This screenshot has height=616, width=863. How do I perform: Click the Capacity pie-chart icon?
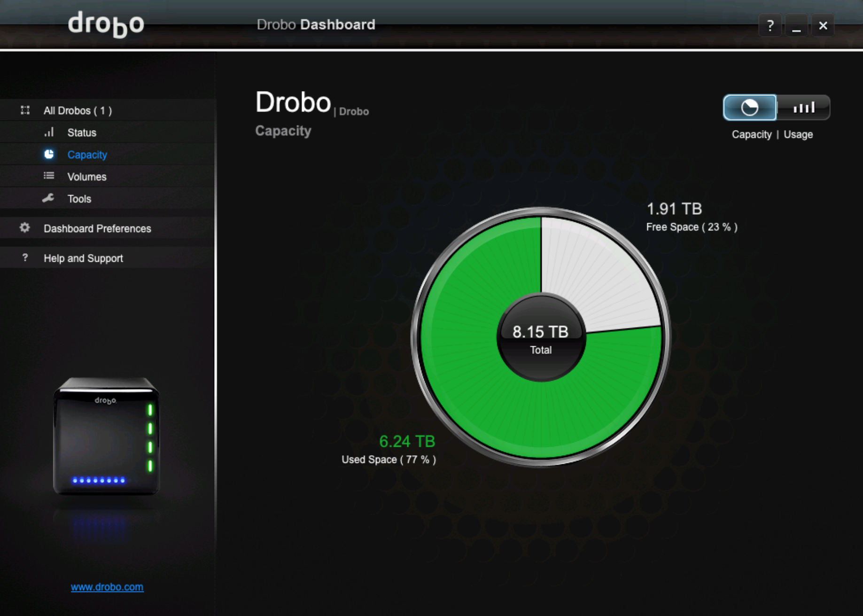pyautogui.click(x=49, y=154)
